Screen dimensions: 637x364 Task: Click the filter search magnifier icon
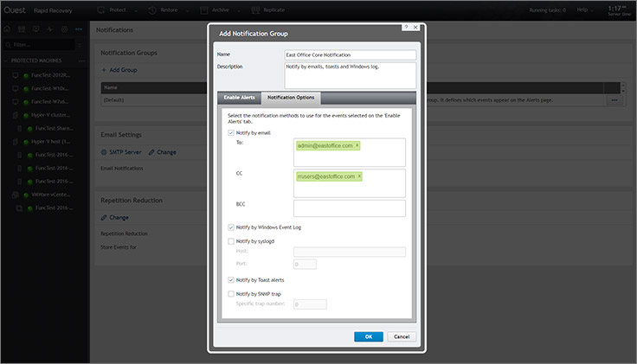click(8, 45)
